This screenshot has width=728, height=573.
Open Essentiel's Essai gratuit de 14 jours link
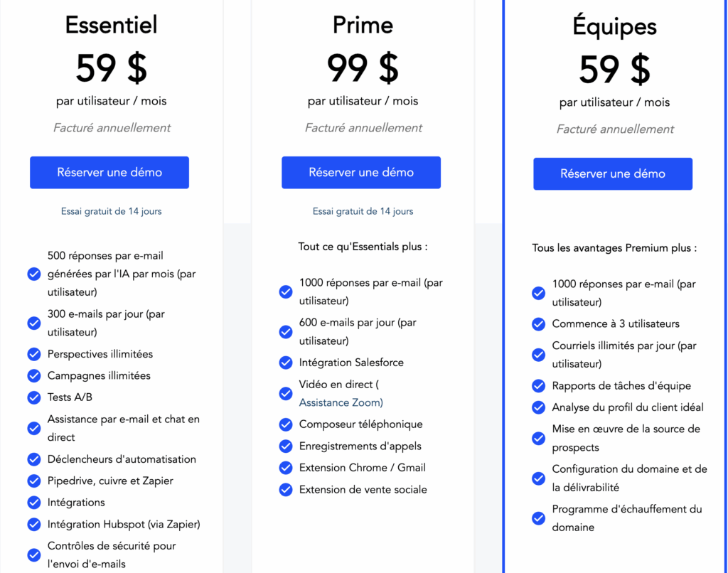pyautogui.click(x=112, y=211)
